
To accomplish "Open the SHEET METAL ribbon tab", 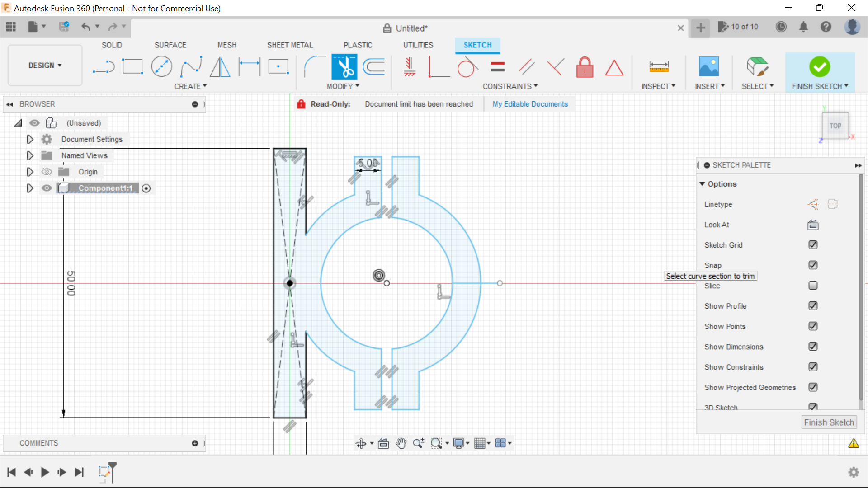I will pos(290,45).
